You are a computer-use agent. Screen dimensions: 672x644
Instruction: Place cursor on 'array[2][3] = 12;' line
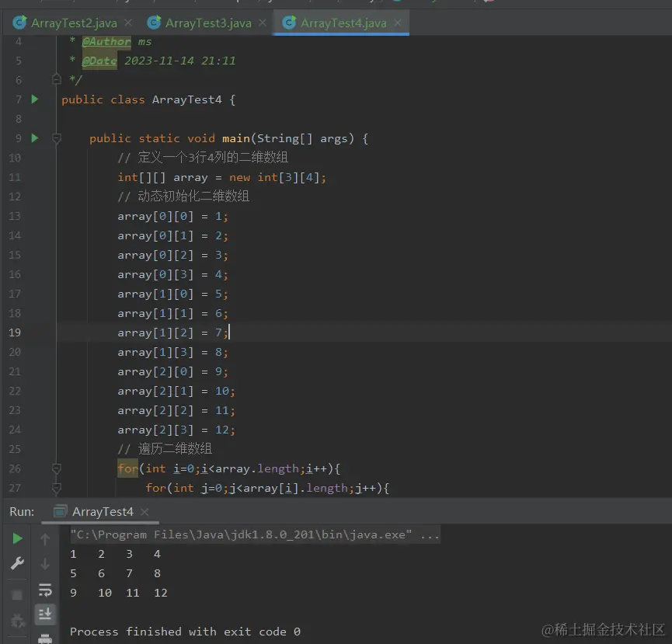176,430
